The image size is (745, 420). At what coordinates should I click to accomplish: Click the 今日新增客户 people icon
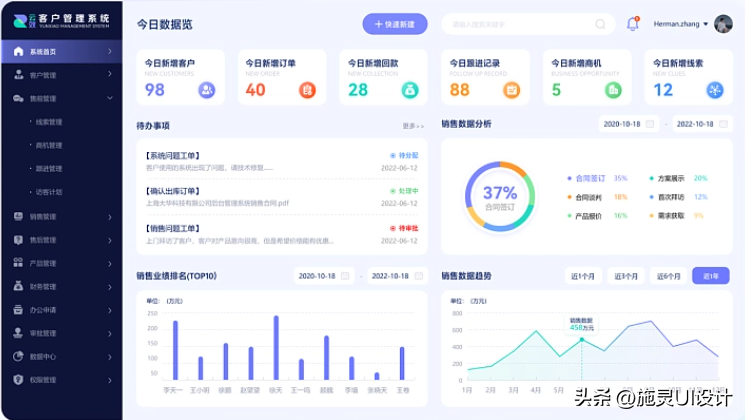click(x=207, y=90)
